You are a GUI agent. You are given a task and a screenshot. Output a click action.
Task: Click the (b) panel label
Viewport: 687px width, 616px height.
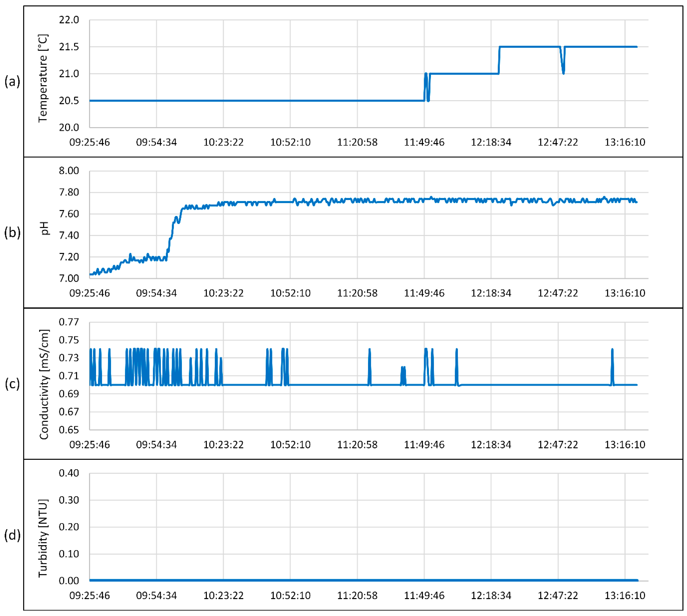(12, 233)
